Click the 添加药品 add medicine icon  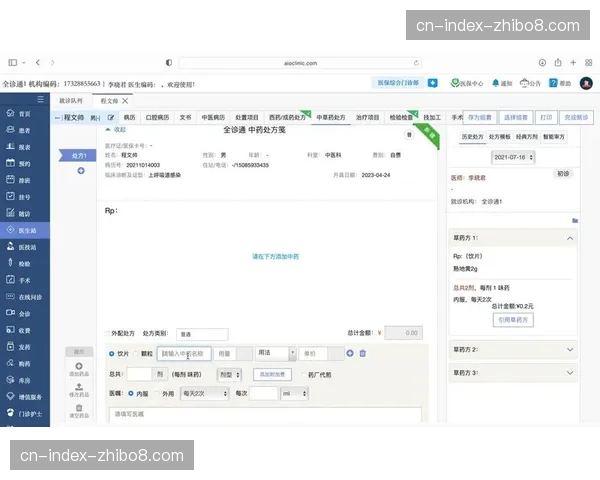point(79,369)
